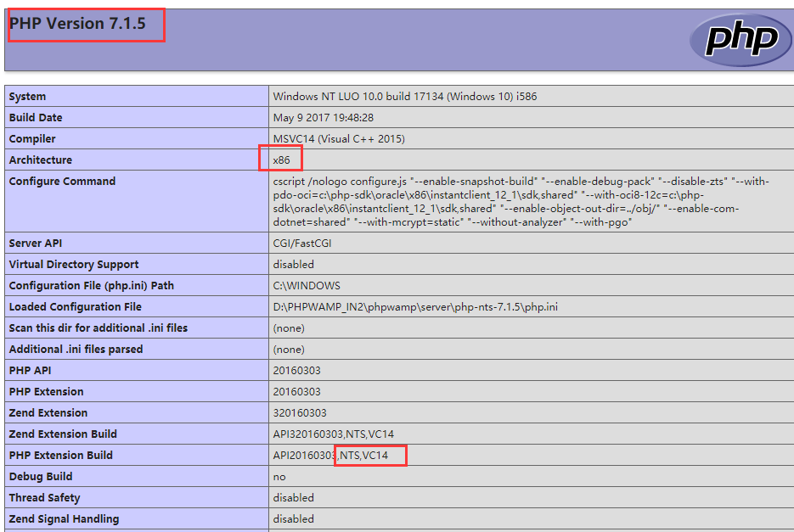
Task: Click Additional .ini files parsed label
Action: tap(76, 350)
